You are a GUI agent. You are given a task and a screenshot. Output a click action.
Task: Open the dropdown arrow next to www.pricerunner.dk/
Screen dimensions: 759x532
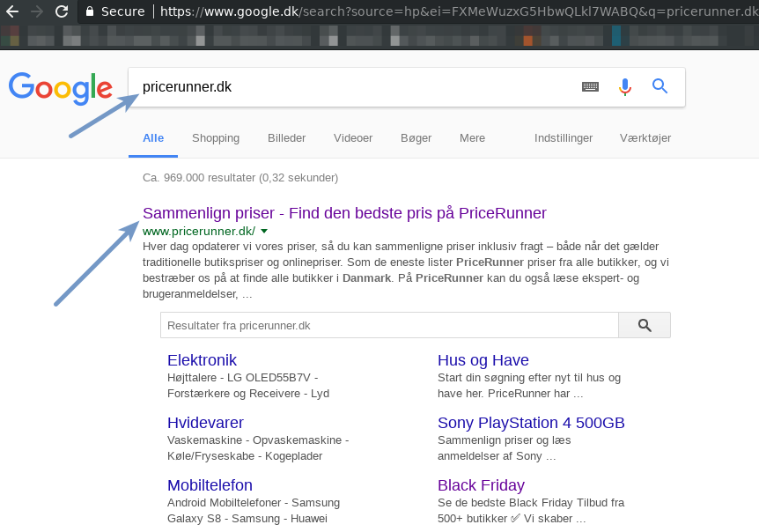(264, 232)
